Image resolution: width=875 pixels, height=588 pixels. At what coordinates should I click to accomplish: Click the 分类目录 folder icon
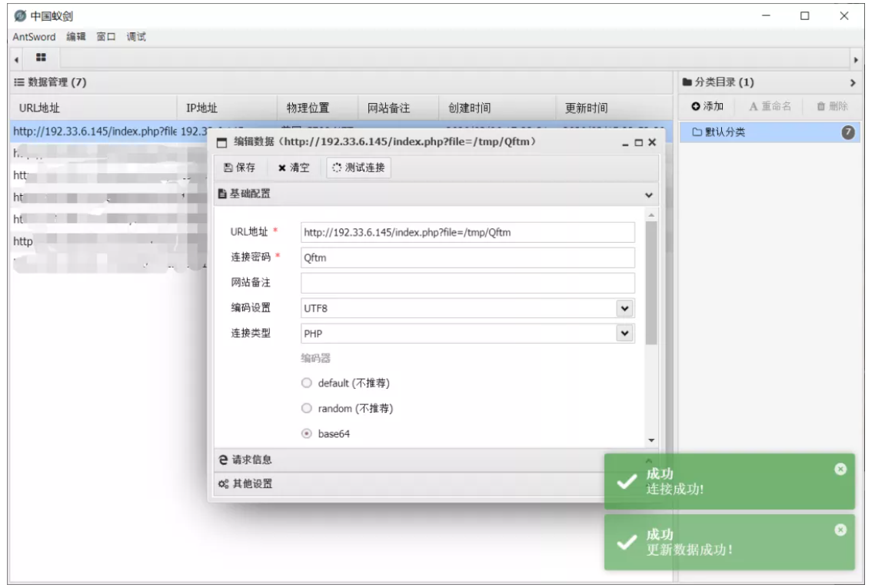pyautogui.click(x=687, y=82)
